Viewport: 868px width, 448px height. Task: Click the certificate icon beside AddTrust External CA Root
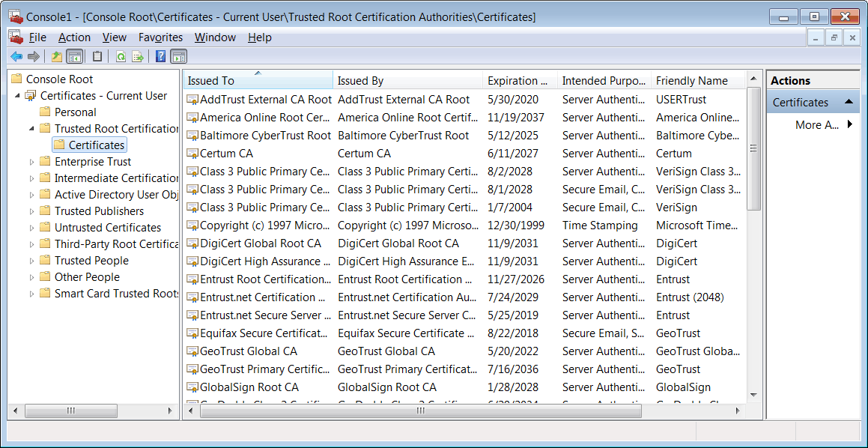tap(192, 100)
